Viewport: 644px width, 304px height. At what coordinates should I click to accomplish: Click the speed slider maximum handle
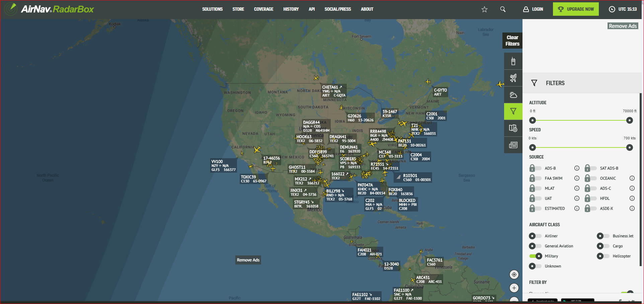point(630,147)
